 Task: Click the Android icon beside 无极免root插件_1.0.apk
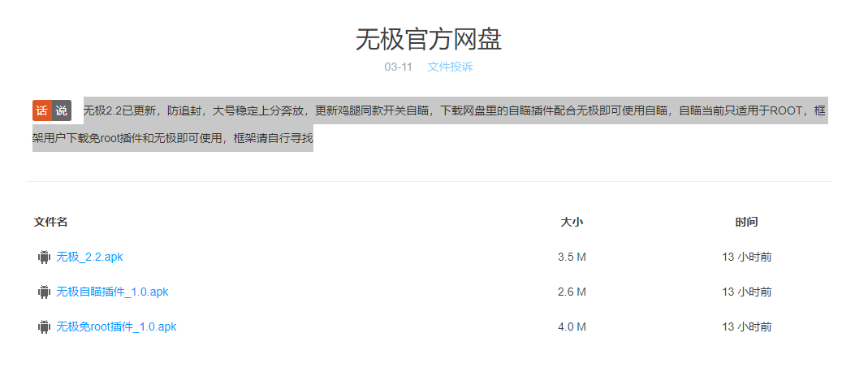(x=44, y=327)
